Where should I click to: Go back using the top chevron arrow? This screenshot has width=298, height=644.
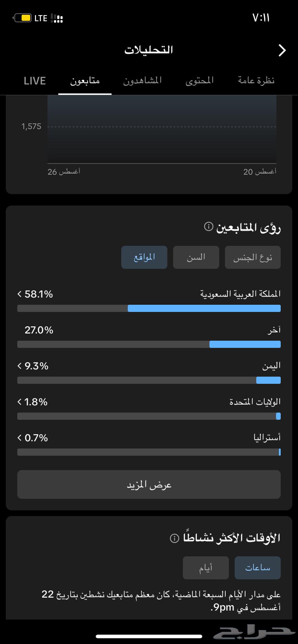(x=283, y=50)
